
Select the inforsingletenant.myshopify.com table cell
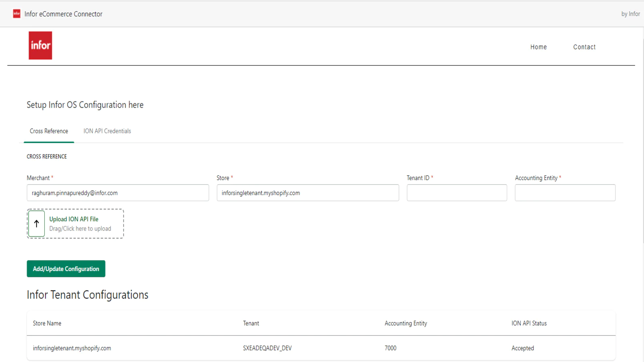point(72,348)
